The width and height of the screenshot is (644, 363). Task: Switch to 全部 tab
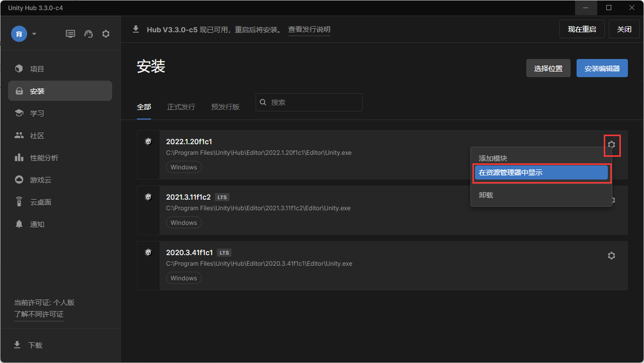click(144, 107)
